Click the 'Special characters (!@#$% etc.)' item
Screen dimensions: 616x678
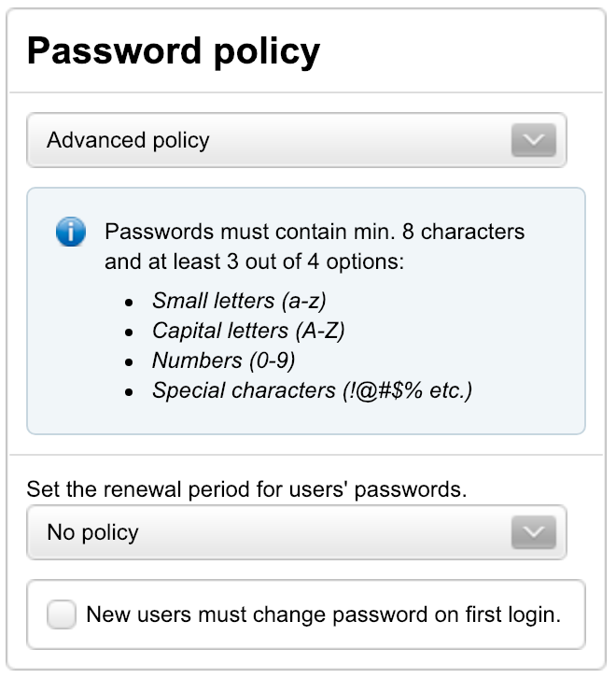313,390
